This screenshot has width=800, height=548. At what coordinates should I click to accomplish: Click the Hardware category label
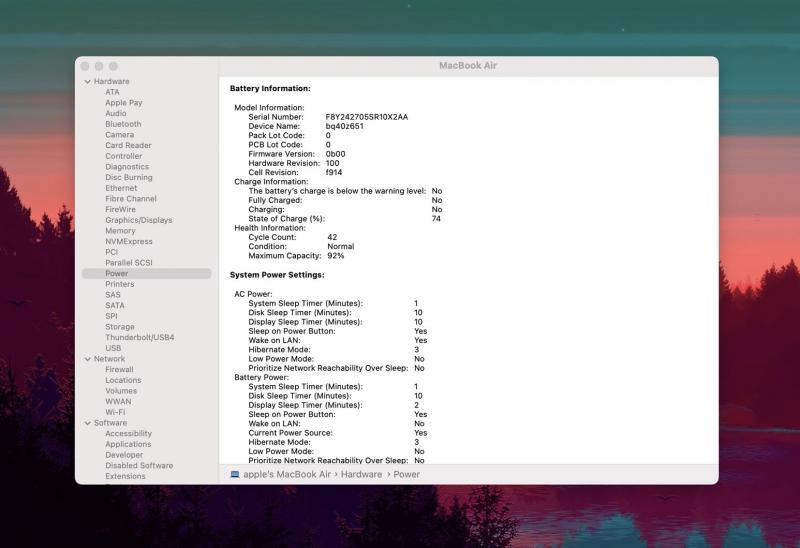(x=111, y=82)
